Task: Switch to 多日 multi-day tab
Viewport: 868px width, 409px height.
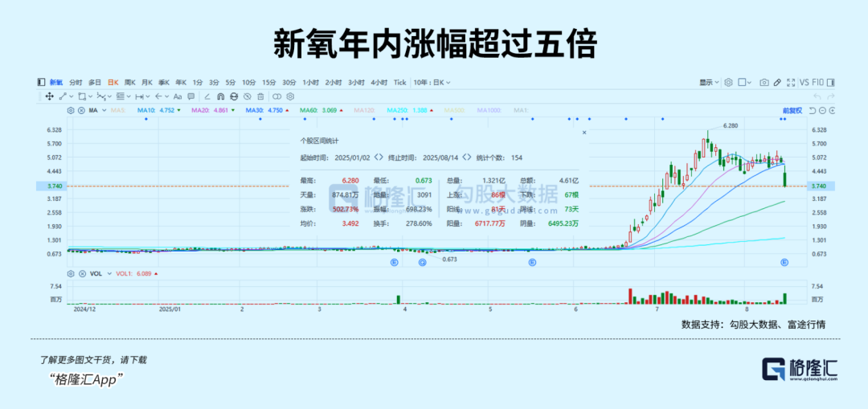Action: coord(95,83)
